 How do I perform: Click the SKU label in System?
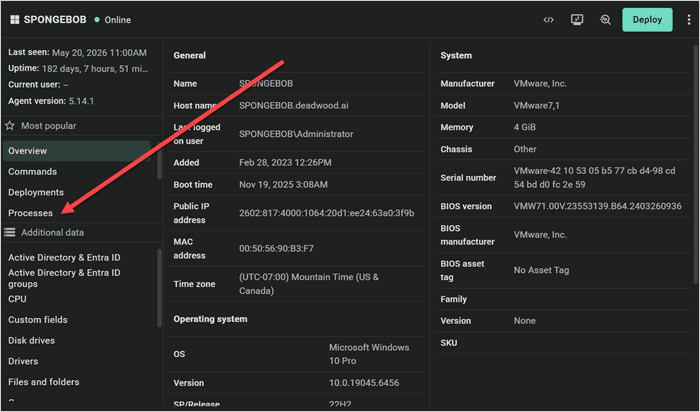[x=449, y=343]
